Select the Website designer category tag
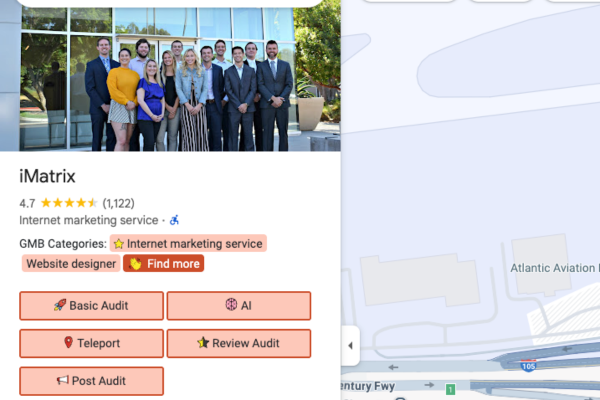This screenshot has height=400, width=600. 69,264
